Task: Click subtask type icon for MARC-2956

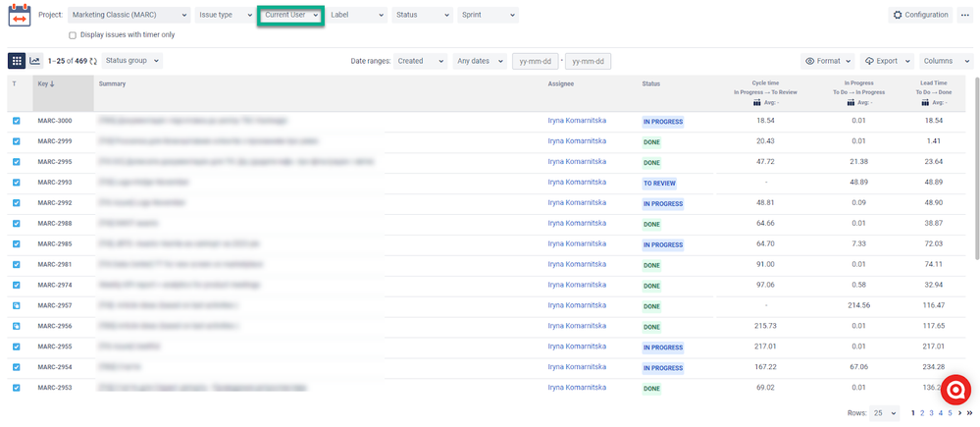Action: [x=17, y=326]
